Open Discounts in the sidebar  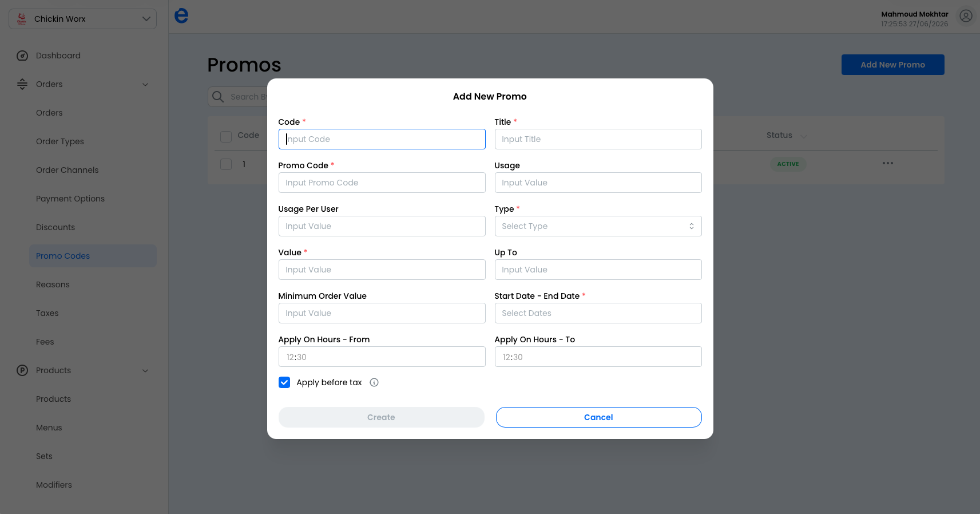[x=55, y=227]
